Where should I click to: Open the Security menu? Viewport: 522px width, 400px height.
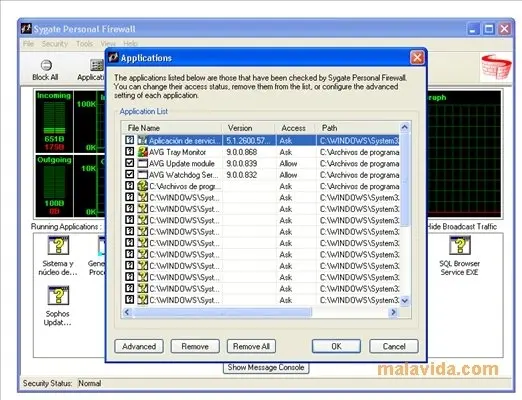(55, 44)
